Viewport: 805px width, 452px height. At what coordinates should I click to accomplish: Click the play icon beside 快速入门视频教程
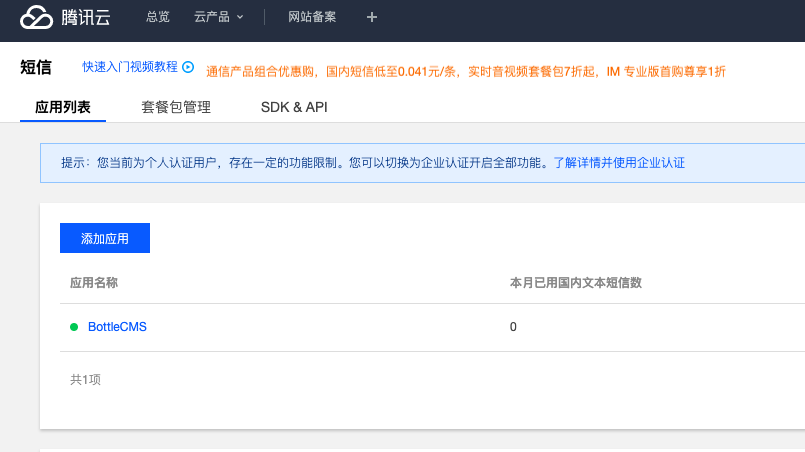tap(188, 67)
